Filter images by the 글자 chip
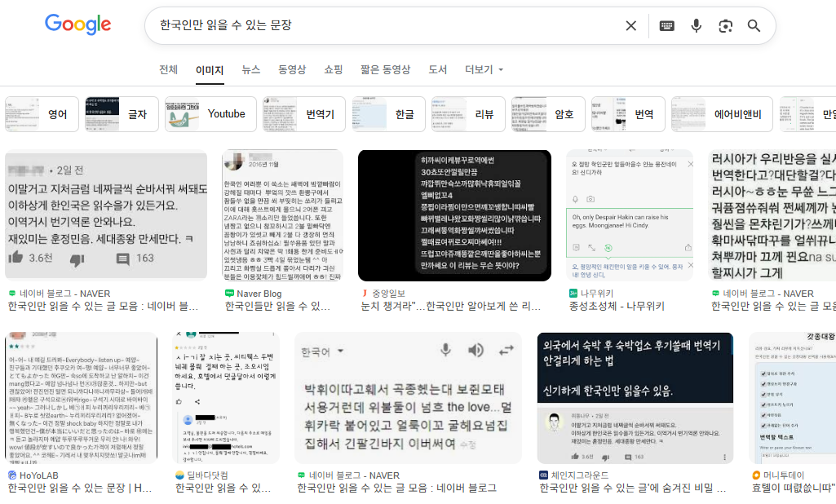The image size is (836, 504). [122, 114]
